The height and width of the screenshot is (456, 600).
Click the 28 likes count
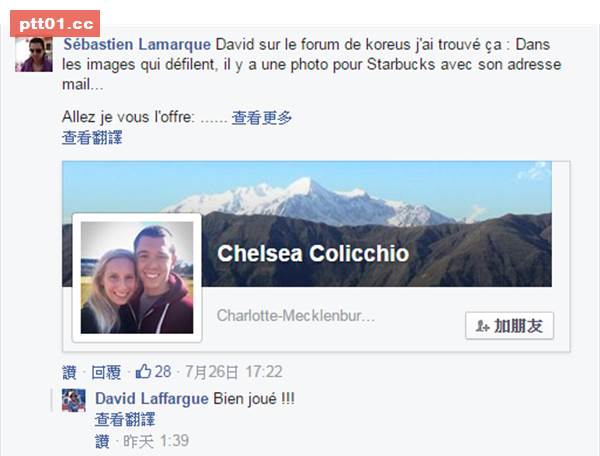coord(163,371)
